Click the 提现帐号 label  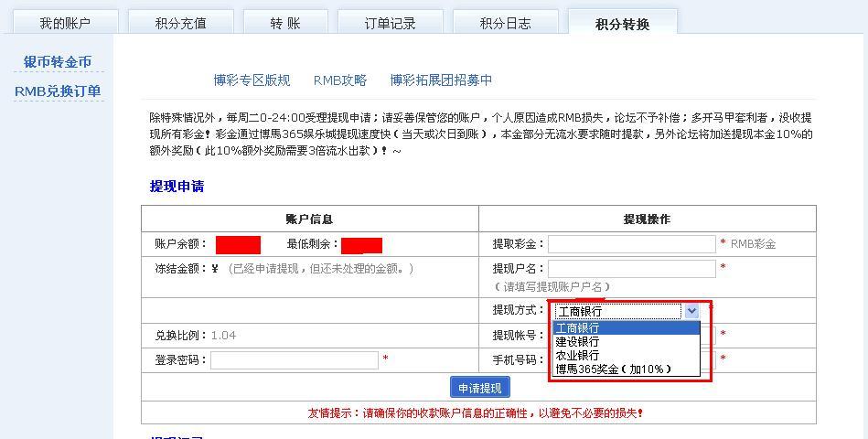pyautogui.click(x=518, y=336)
